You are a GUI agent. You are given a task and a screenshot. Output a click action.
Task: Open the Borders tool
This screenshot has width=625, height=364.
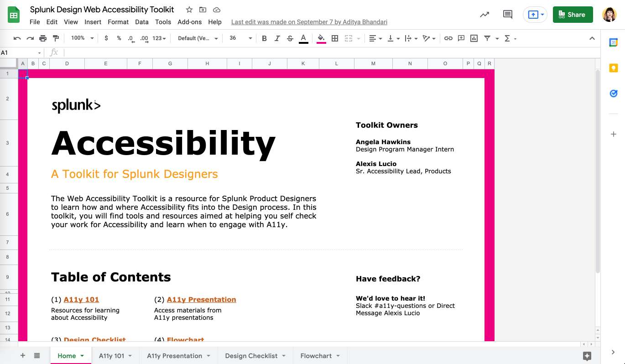pos(335,38)
